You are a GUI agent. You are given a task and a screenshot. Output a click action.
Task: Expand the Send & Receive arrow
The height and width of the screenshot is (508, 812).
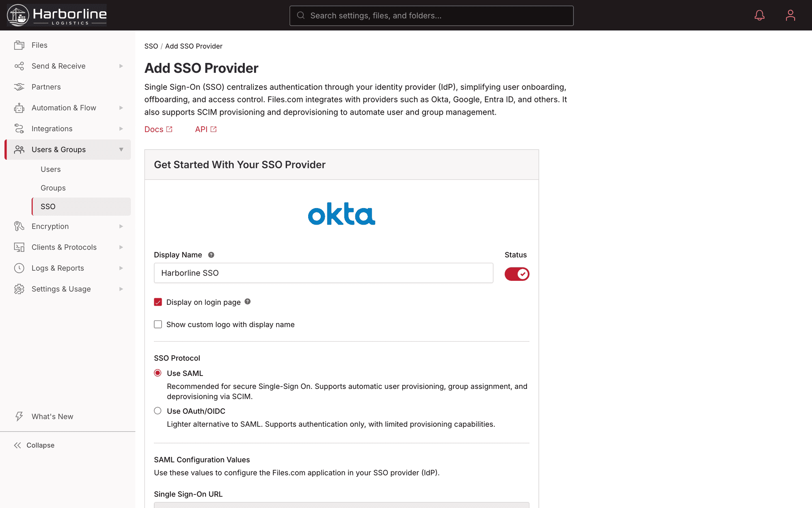(x=121, y=66)
